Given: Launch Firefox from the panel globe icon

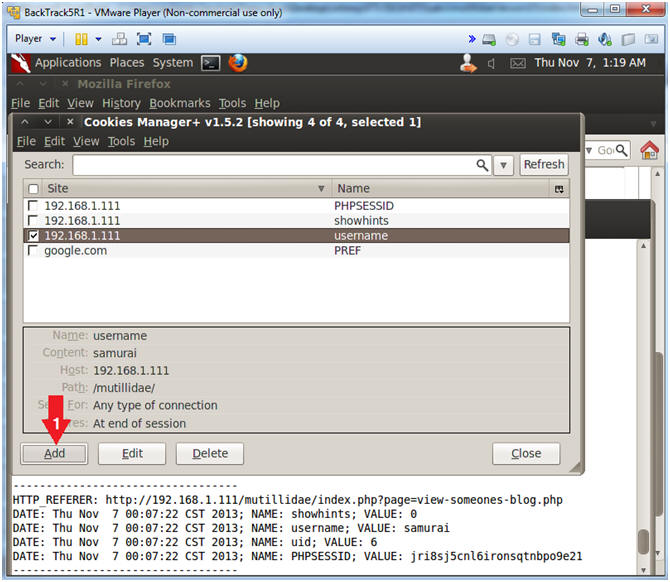Looking at the screenshot, I should [238, 63].
